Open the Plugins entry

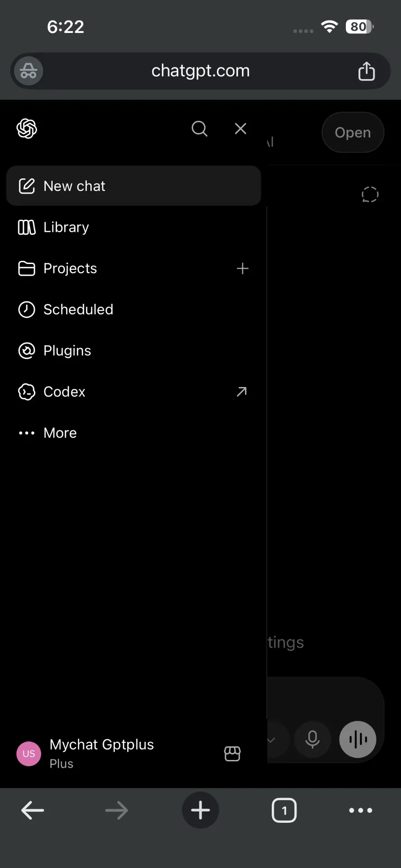pyautogui.click(x=134, y=351)
